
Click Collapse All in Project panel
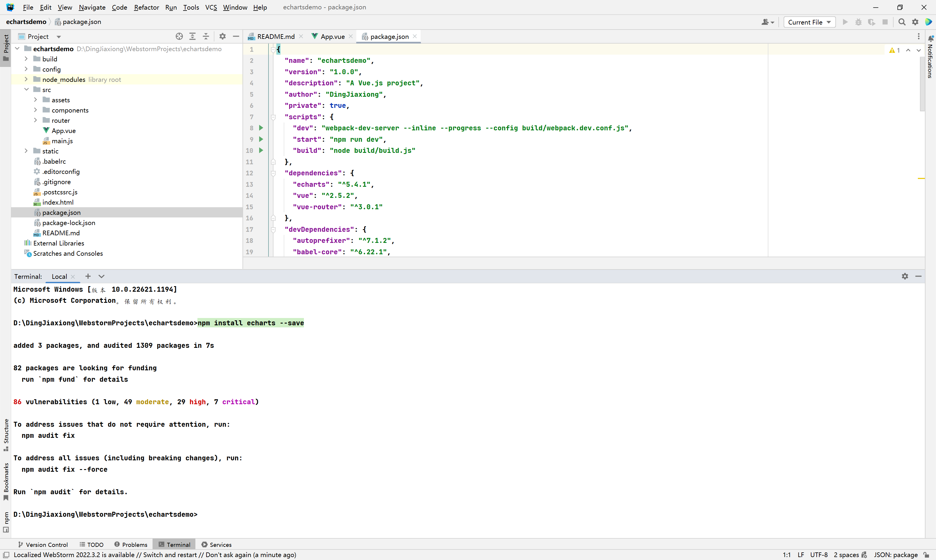click(x=206, y=36)
